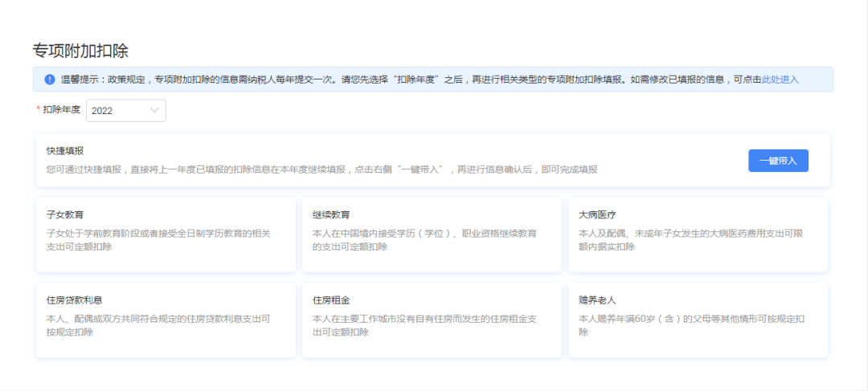Open the 住房租金 deduction card
868x392 pixels.
point(432,321)
